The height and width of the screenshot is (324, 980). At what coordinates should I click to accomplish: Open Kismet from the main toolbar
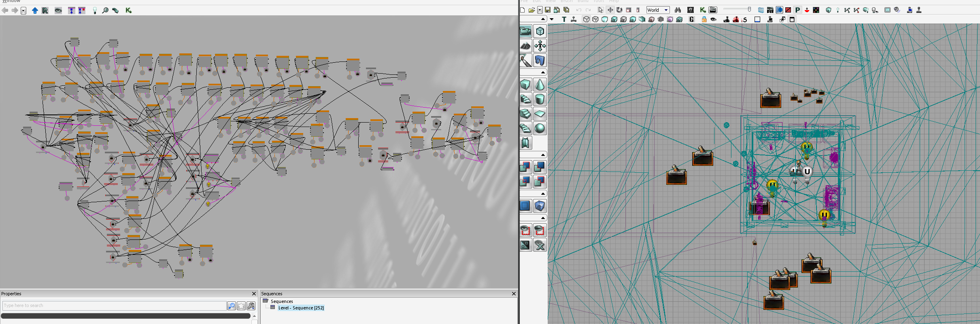coord(703,10)
